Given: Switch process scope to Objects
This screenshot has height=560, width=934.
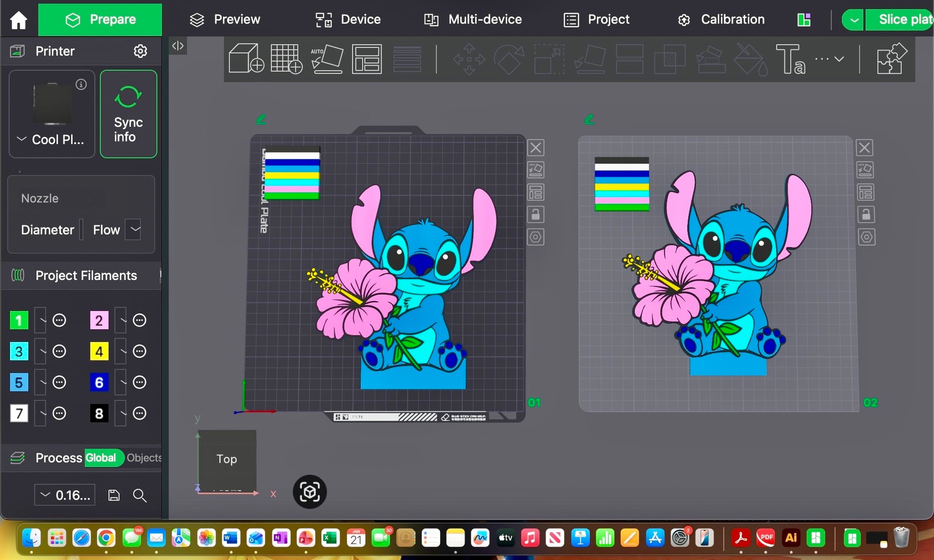Looking at the screenshot, I should pos(144,458).
